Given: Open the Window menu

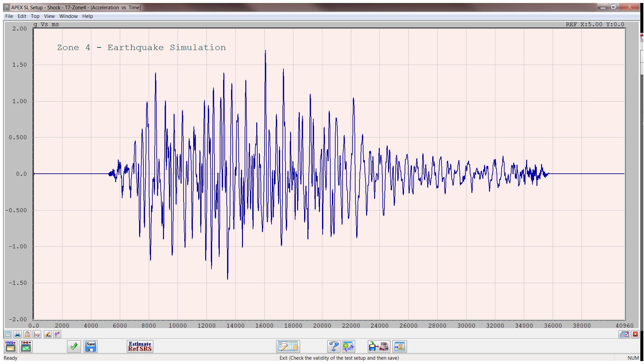Looking at the screenshot, I should click(x=68, y=16).
